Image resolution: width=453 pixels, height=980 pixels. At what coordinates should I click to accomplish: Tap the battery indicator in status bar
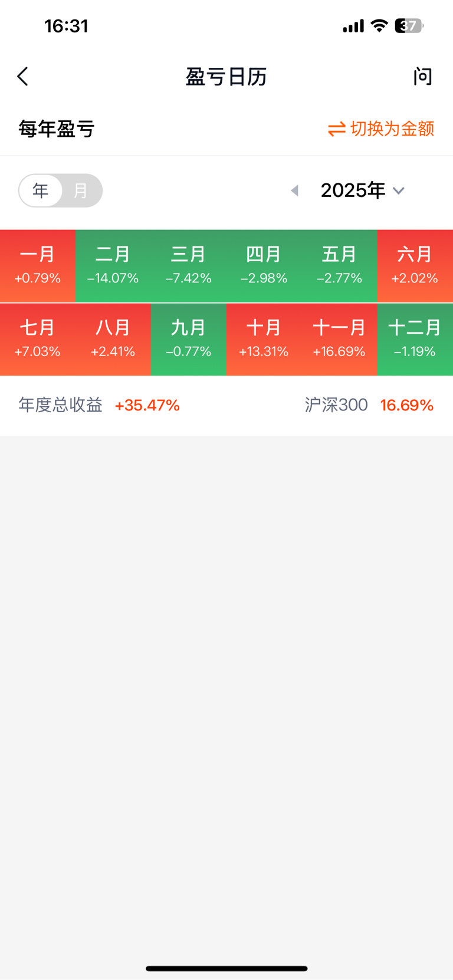(x=409, y=26)
